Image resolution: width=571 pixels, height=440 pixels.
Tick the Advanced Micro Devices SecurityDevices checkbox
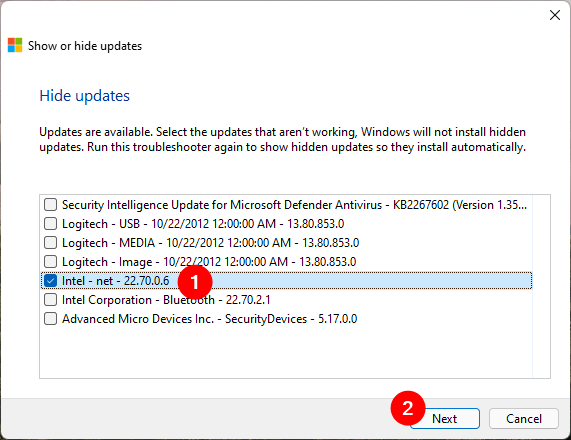click(x=50, y=319)
